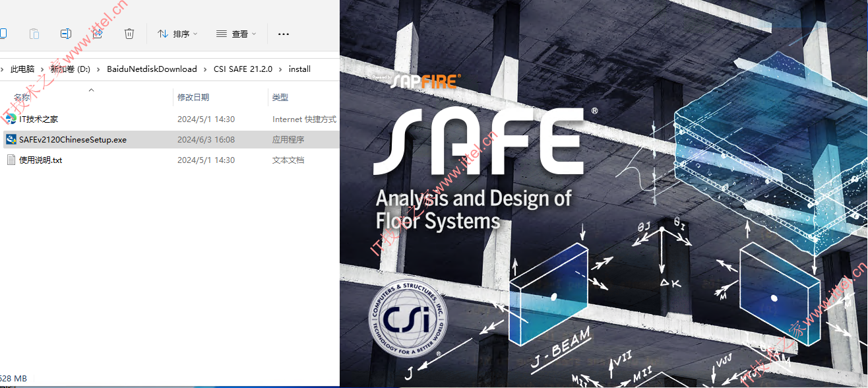Open CSI SAFE 21.2.0 breadcrumb folder
This screenshot has height=388, width=868.
pos(243,69)
